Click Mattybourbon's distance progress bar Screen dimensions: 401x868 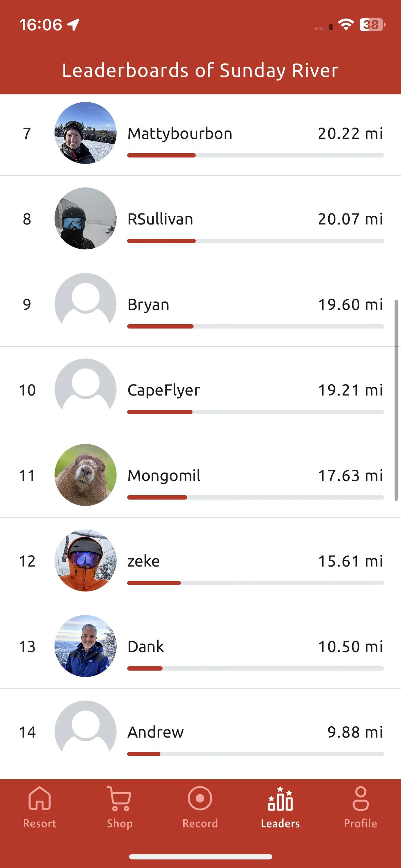256,155
